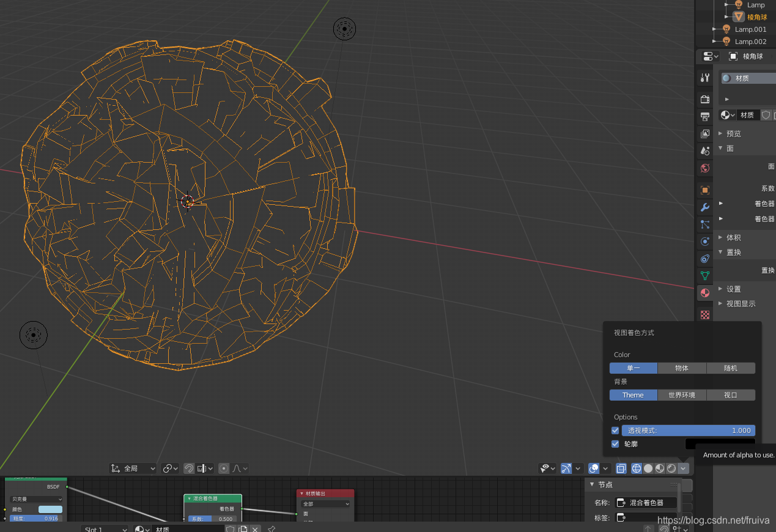The height and width of the screenshot is (532, 776).
Task: Open the View Layer properties tab icon
Action: coord(705,133)
